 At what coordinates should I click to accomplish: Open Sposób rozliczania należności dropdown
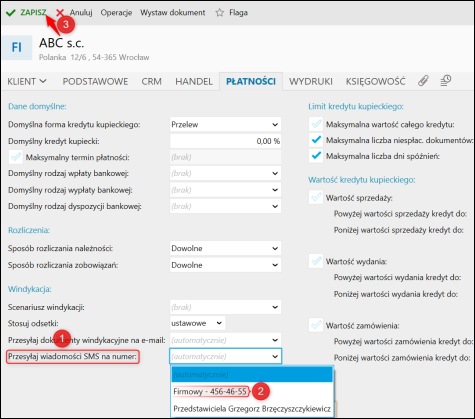click(x=225, y=248)
